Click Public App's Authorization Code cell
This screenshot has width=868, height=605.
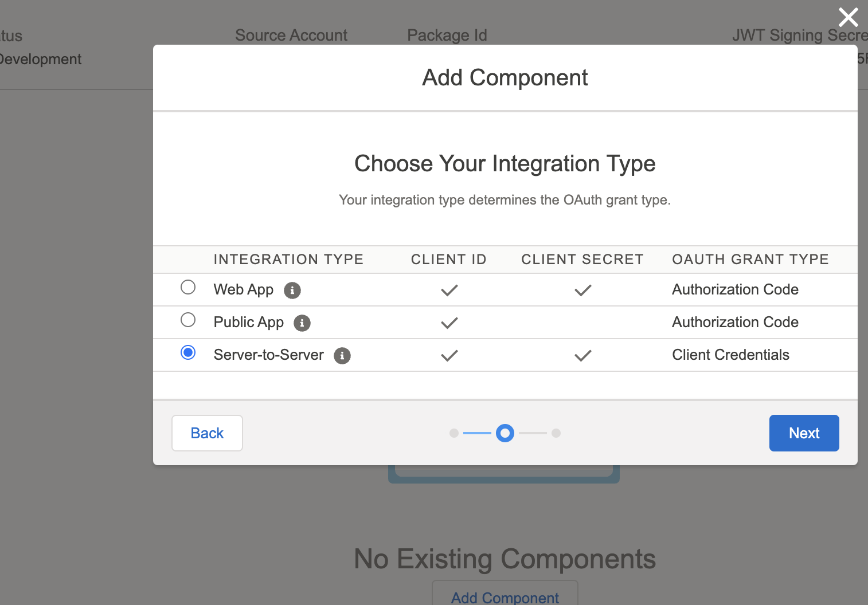[736, 323]
